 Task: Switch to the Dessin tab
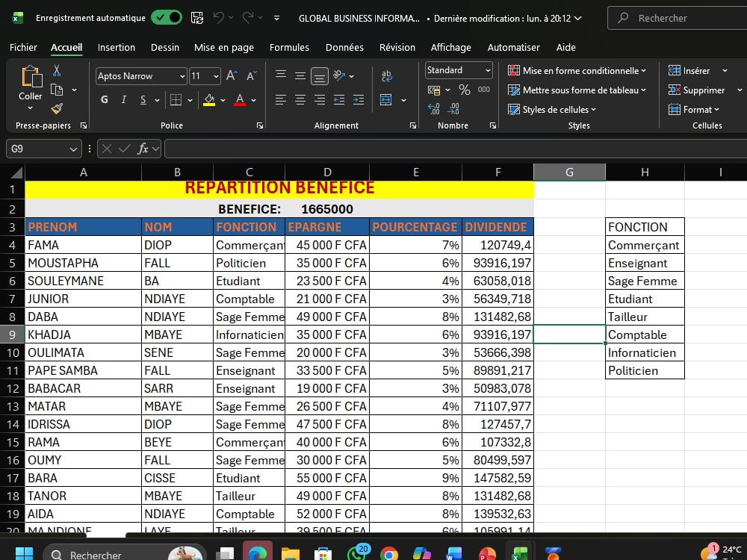point(165,47)
